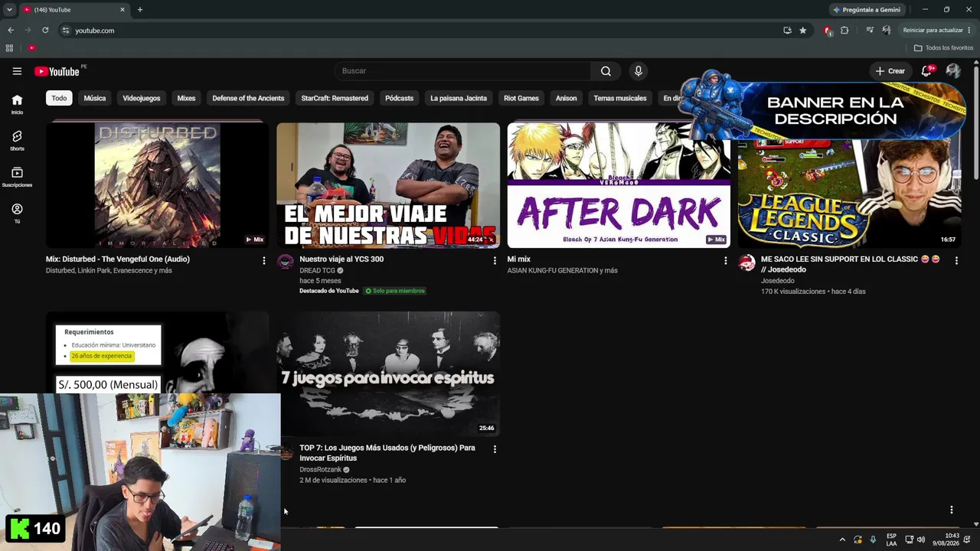Viewport: 980px width, 551px height.
Task: Bookmark this page with star icon
Action: [802, 31]
